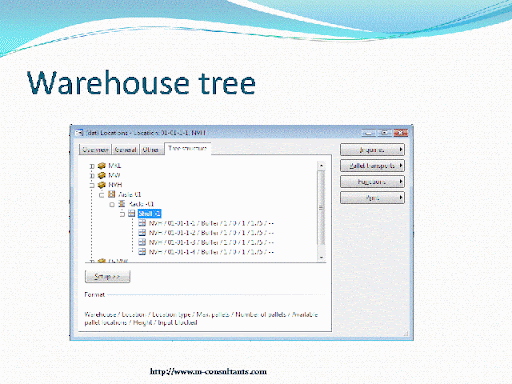Switch to the Overview tab

pos(95,150)
